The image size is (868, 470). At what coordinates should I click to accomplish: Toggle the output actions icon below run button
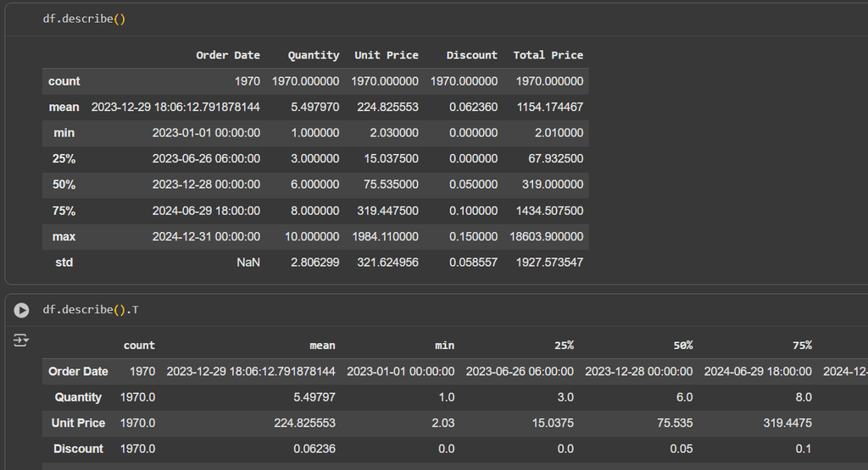coord(21,340)
